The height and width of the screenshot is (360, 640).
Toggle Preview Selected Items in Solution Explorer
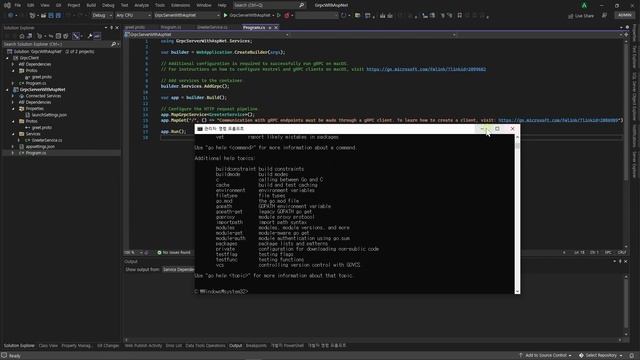pyautogui.click(x=97, y=36)
